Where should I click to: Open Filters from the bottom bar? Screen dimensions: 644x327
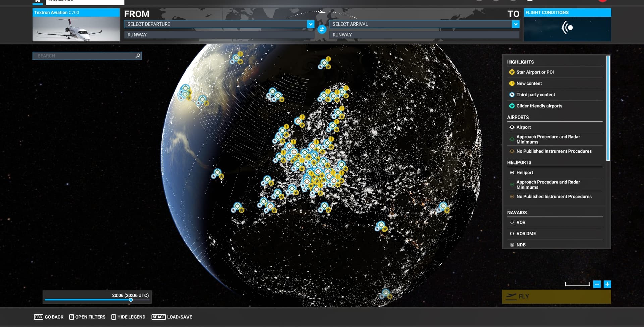pyautogui.click(x=87, y=317)
